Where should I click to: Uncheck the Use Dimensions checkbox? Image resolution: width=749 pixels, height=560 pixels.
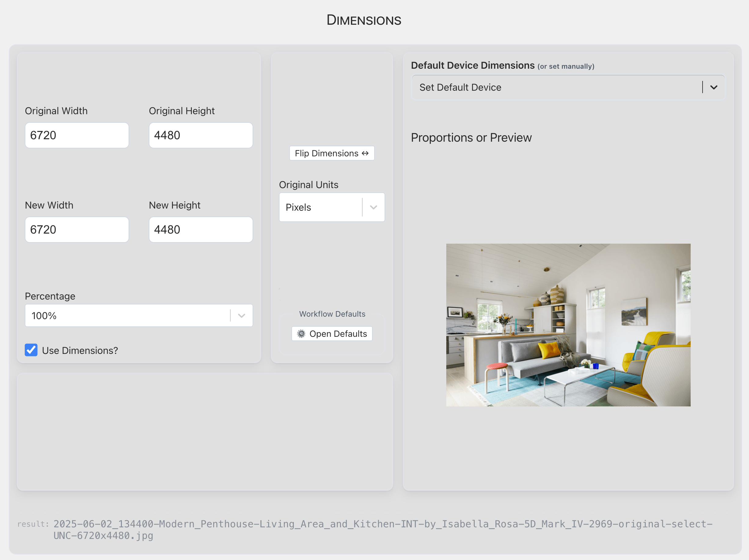[x=31, y=350]
